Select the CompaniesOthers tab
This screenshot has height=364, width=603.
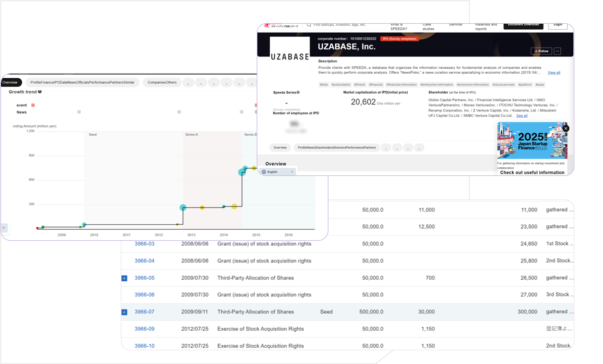tap(162, 82)
